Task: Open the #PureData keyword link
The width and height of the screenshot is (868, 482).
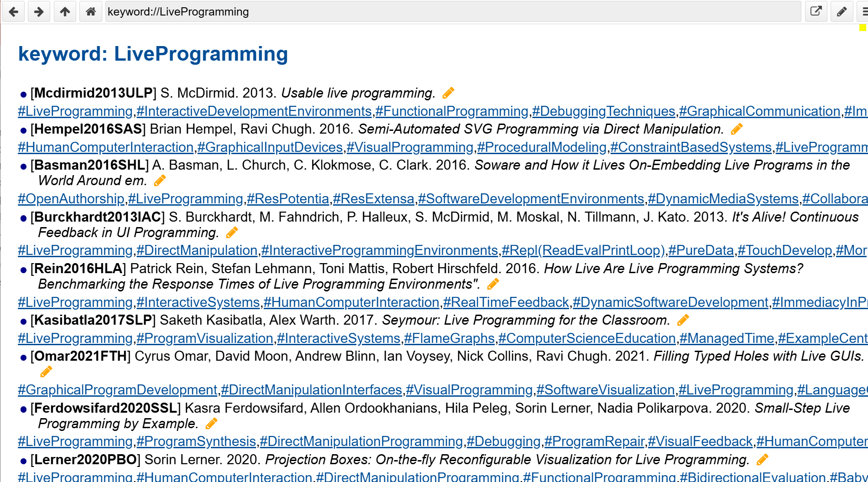Action: (x=701, y=250)
